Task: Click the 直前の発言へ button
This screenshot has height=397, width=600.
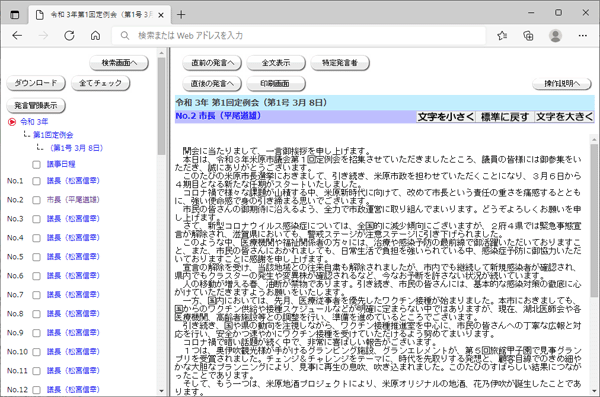Action: point(212,63)
